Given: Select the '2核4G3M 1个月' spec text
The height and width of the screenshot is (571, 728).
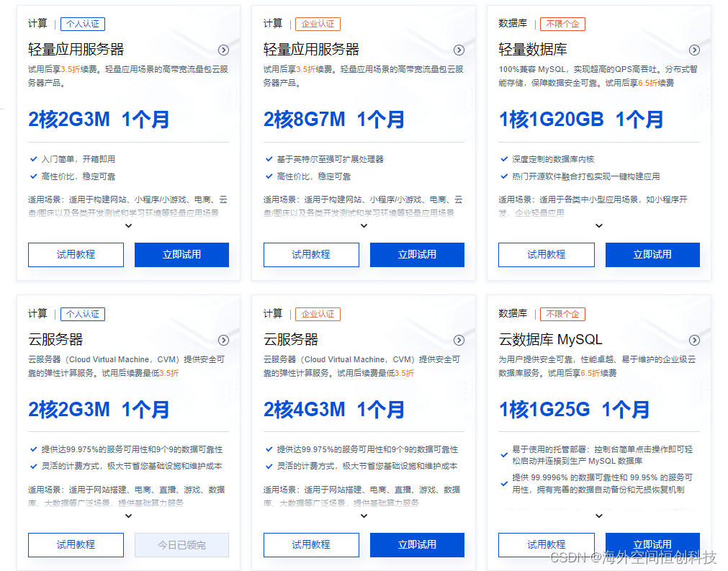Looking at the screenshot, I should [x=334, y=410].
